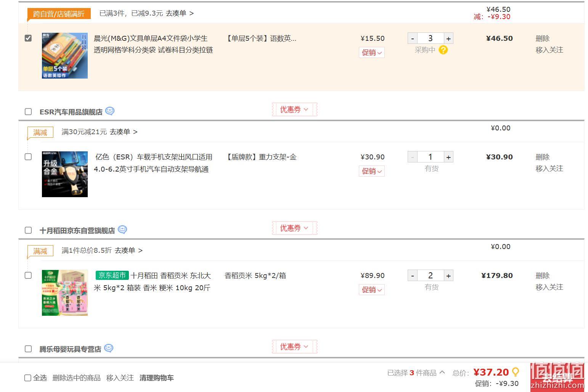Click the 跨自营/店铺满折 orange tag

(59, 14)
